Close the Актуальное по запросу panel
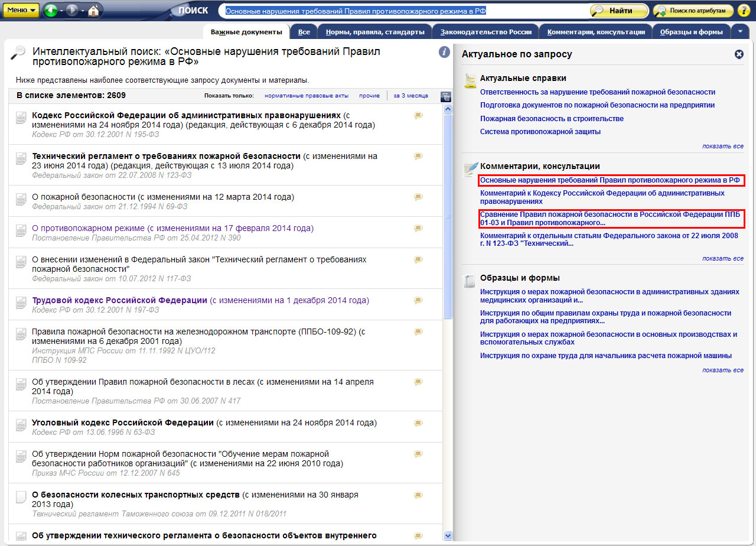This screenshot has width=756, height=546. click(x=739, y=54)
